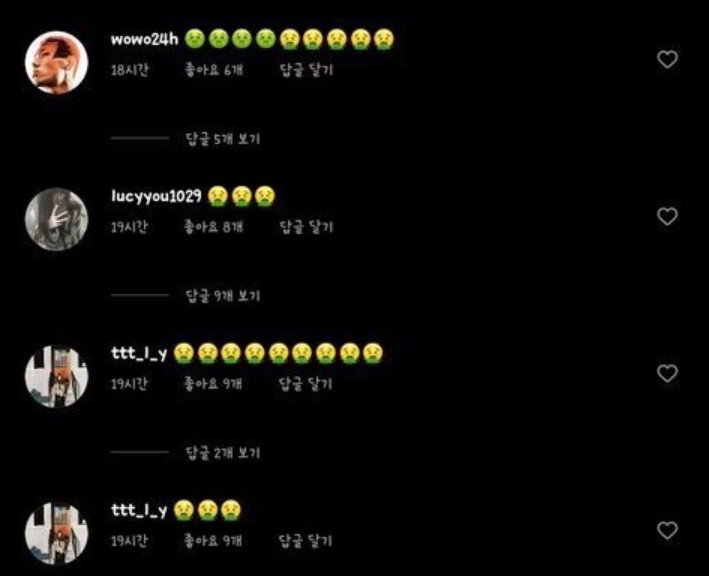Click username wowo24h
This screenshot has width=709, height=576.
(145, 39)
